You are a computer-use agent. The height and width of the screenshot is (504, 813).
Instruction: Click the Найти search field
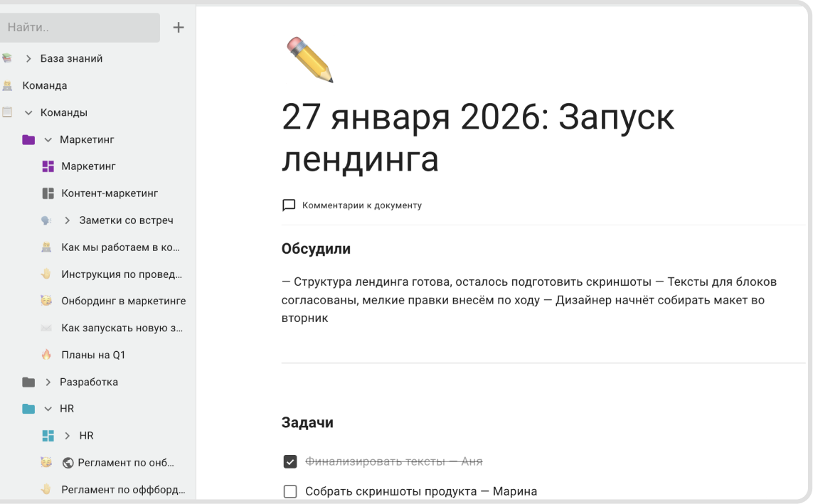point(80,28)
